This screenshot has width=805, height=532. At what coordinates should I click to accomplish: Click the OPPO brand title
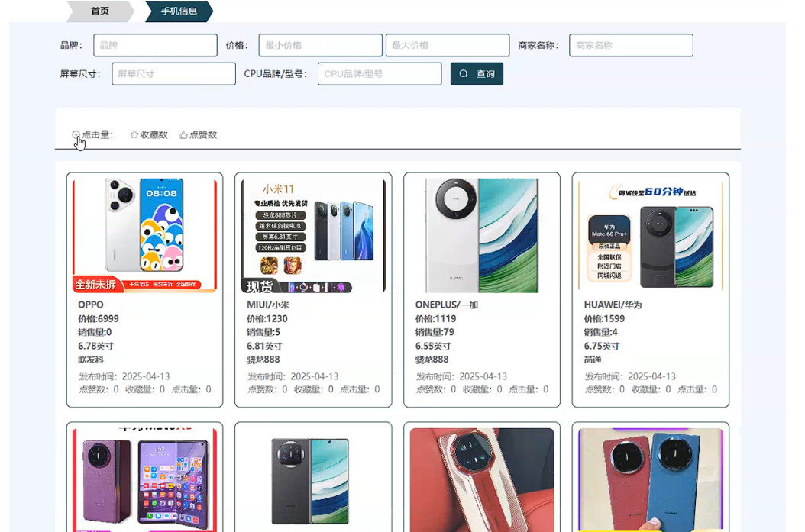[91, 305]
